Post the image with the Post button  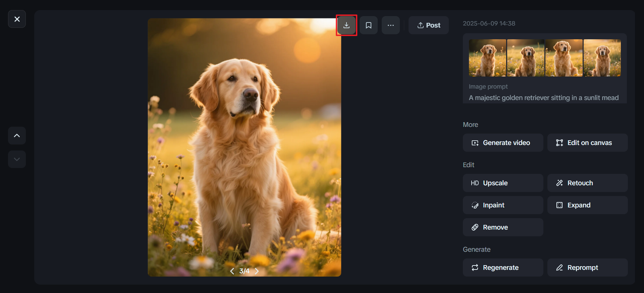[x=429, y=25]
